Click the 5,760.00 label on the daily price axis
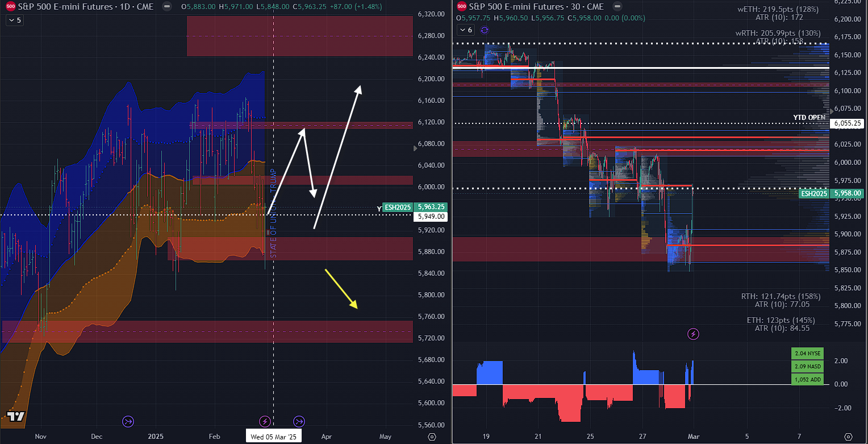Image resolution: width=868 pixels, height=444 pixels. click(431, 317)
